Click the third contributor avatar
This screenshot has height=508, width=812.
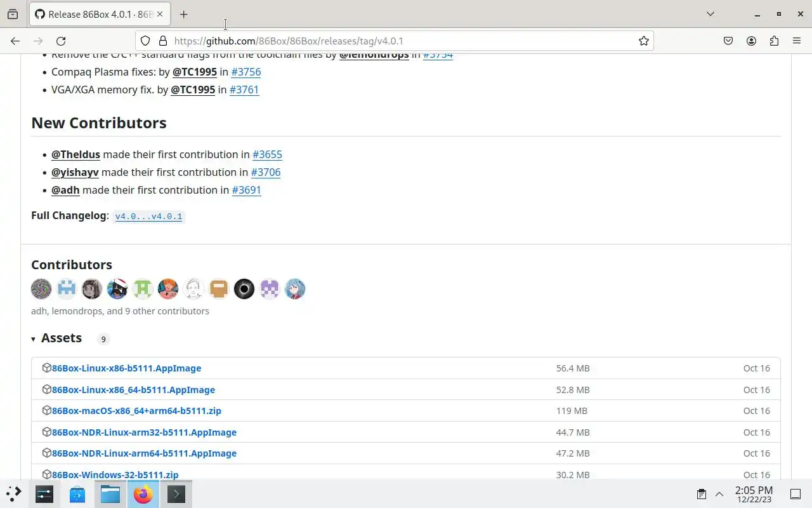(92, 289)
